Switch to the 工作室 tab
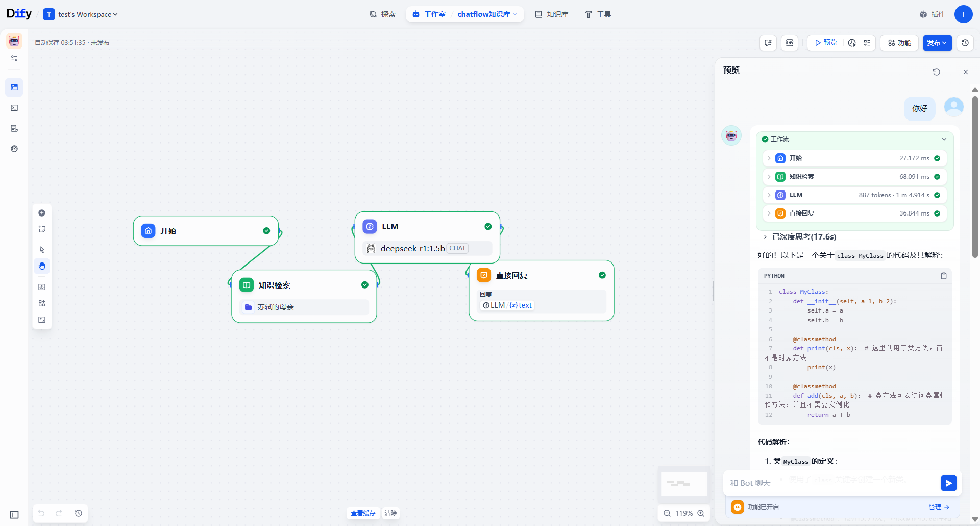980x526 pixels. [429, 14]
